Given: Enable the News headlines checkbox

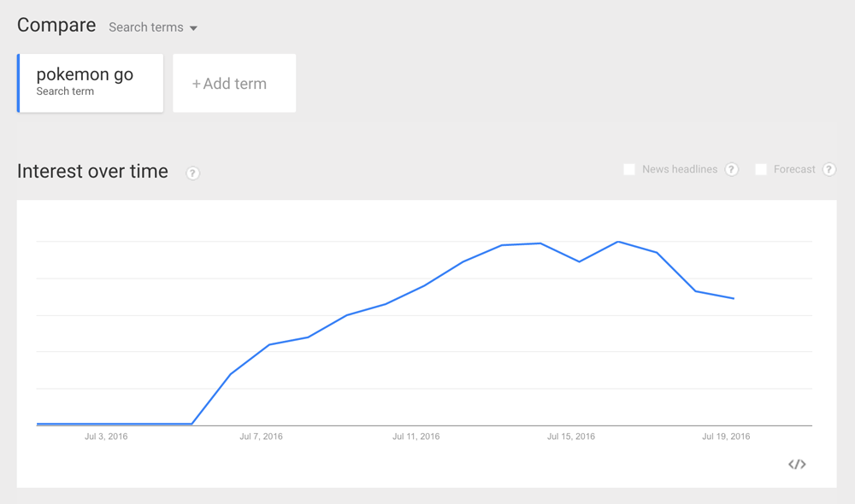Looking at the screenshot, I should click(629, 169).
